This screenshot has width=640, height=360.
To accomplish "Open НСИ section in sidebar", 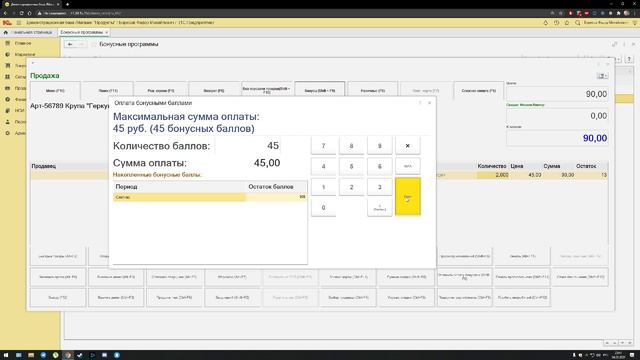I will [x=16, y=111].
